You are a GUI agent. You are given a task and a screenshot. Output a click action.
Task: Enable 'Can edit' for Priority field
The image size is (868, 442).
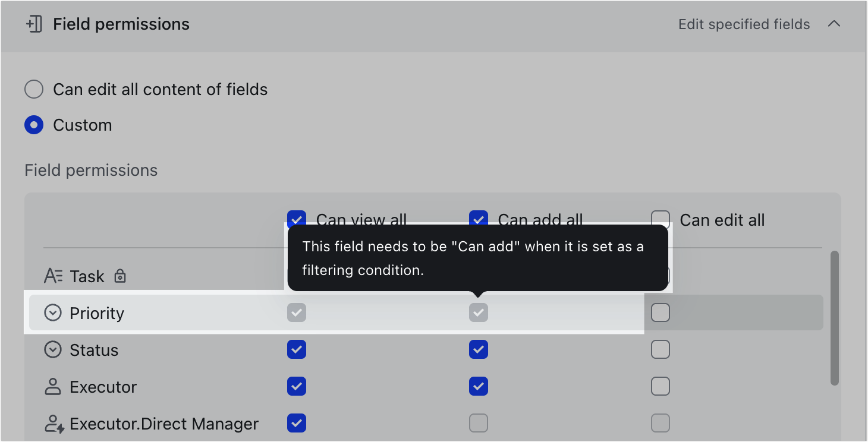[661, 312]
